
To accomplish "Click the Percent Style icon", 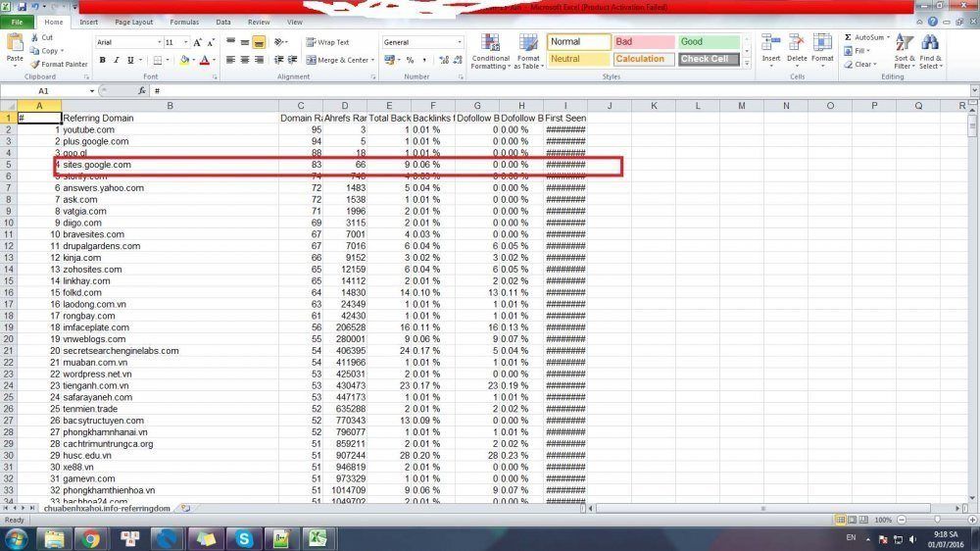I will point(410,60).
